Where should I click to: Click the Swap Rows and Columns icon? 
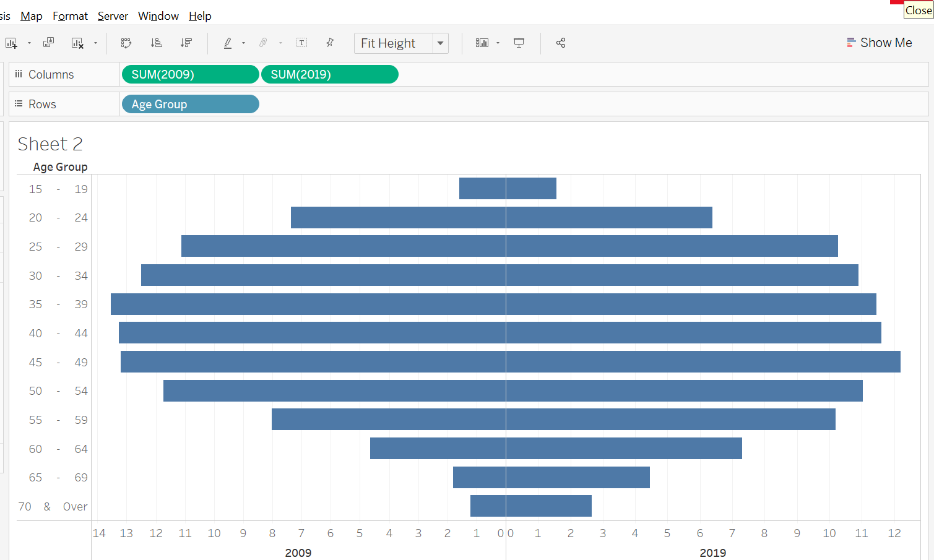click(126, 43)
